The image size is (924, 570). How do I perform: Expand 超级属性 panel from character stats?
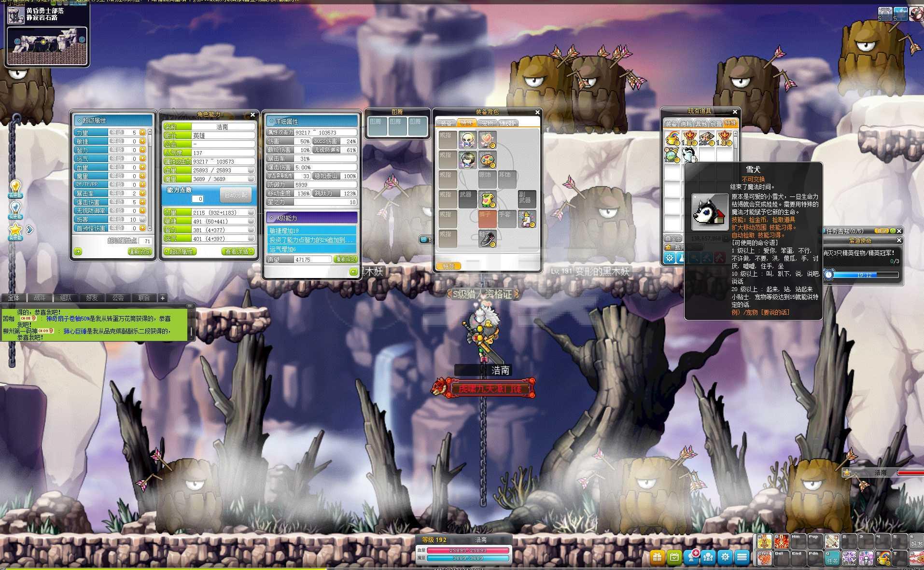pos(181,251)
